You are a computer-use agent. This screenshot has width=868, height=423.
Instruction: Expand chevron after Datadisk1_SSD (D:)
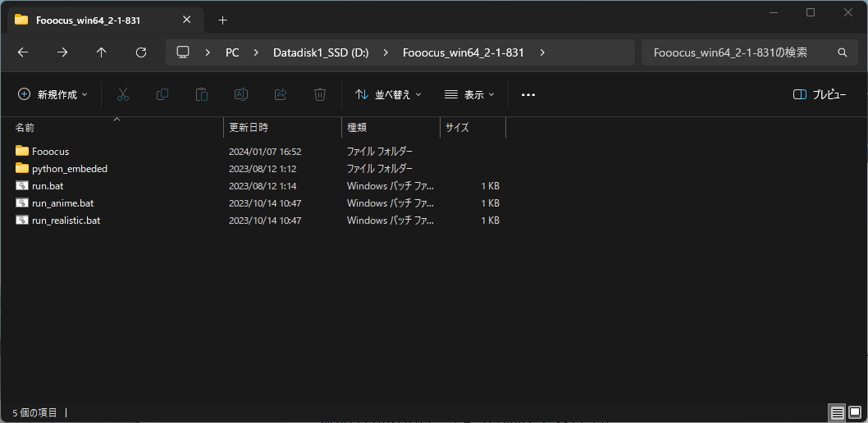386,52
